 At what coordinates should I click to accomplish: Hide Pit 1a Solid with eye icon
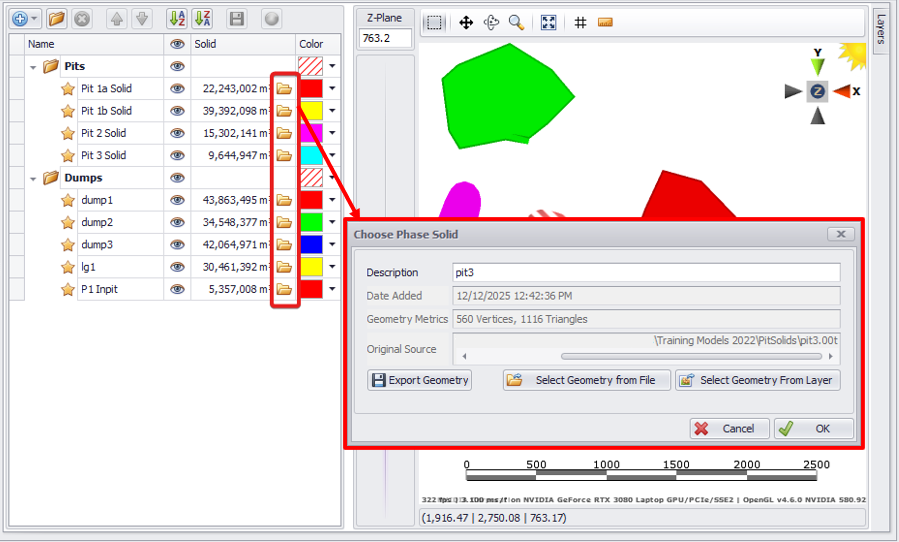(x=178, y=89)
